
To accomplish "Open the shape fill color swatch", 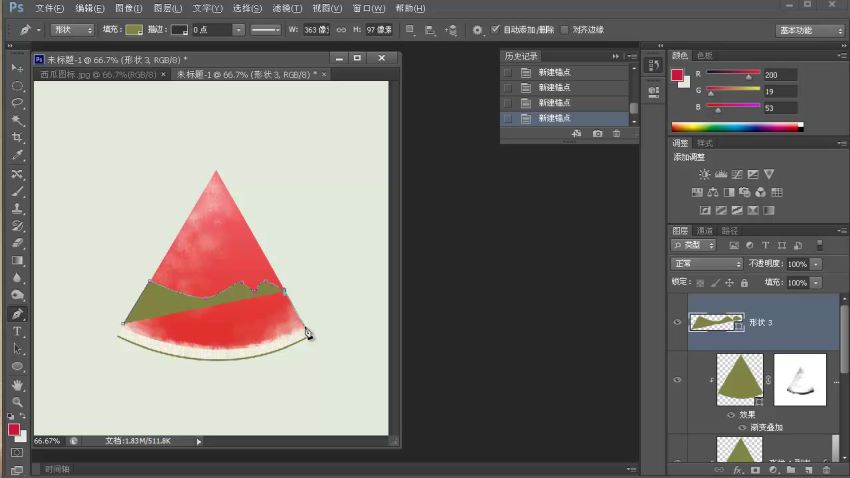I will pos(134,30).
